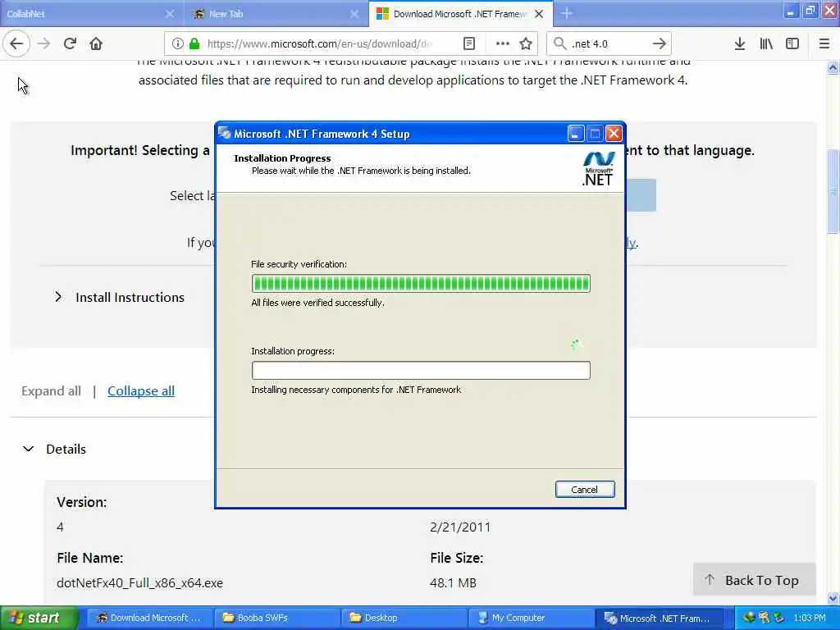Screen dimensions: 840x630
Task: Close the New Tab tab
Action: click(x=354, y=14)
